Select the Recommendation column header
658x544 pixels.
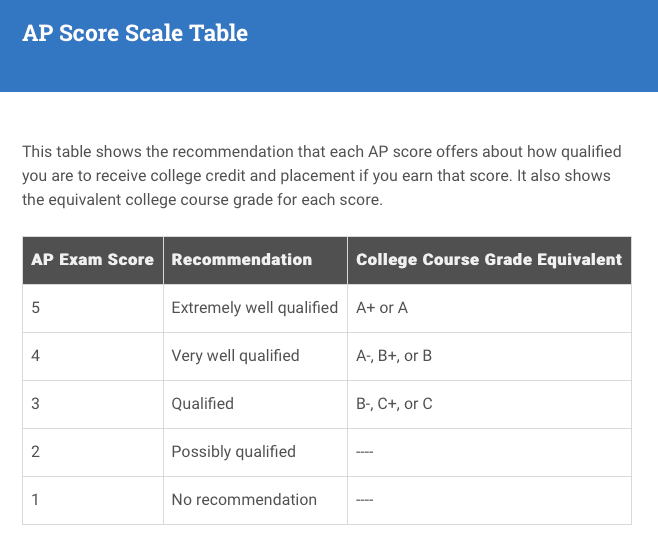point(255,260)
